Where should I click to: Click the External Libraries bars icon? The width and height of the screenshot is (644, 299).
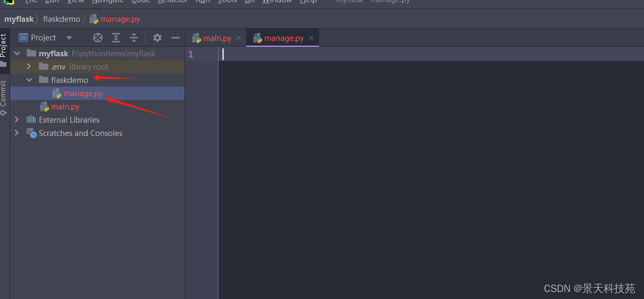click(31, 119)
